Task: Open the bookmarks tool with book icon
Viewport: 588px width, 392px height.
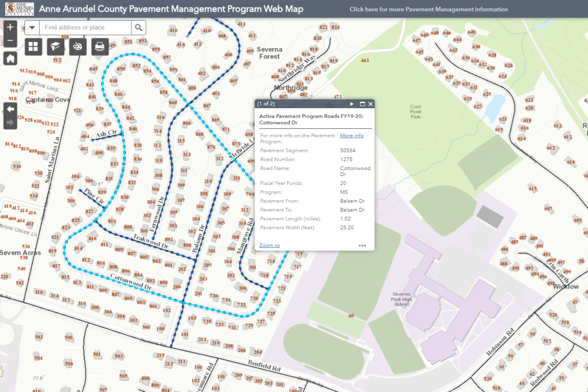Action: [55, 47]
